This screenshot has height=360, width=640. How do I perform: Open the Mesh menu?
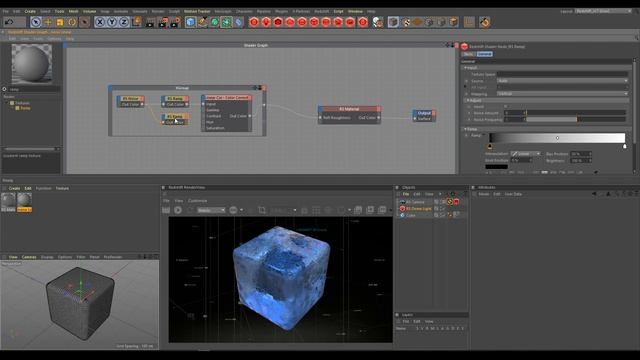pos(73,11)
